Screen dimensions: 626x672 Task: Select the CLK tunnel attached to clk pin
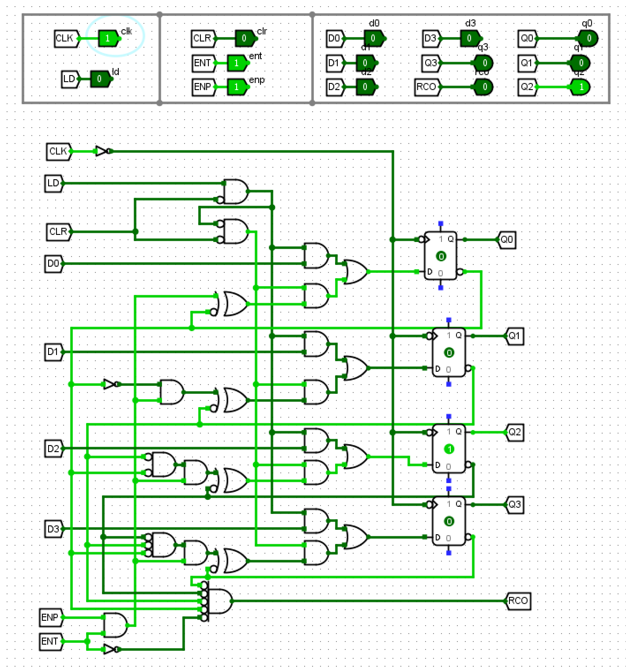pyautogui.click(x=67, y=38)
